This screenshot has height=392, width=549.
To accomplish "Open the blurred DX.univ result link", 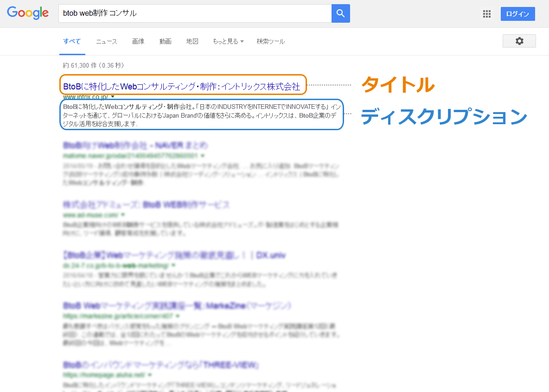I will tap(174, 255).
